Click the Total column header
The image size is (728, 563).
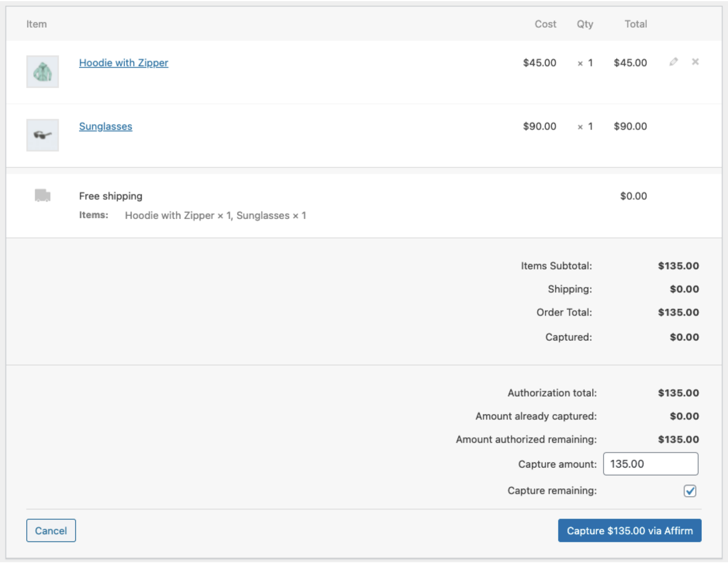(636, 24)
